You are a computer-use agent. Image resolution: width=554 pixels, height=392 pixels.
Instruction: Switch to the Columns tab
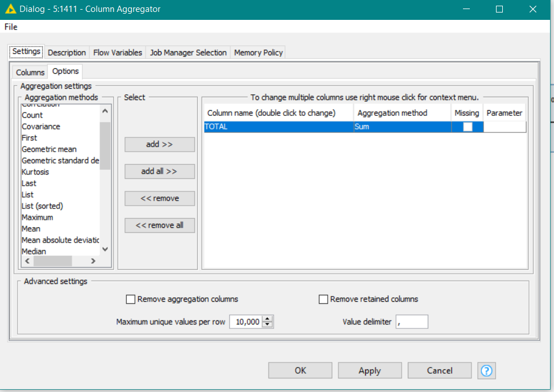(29, 72)
